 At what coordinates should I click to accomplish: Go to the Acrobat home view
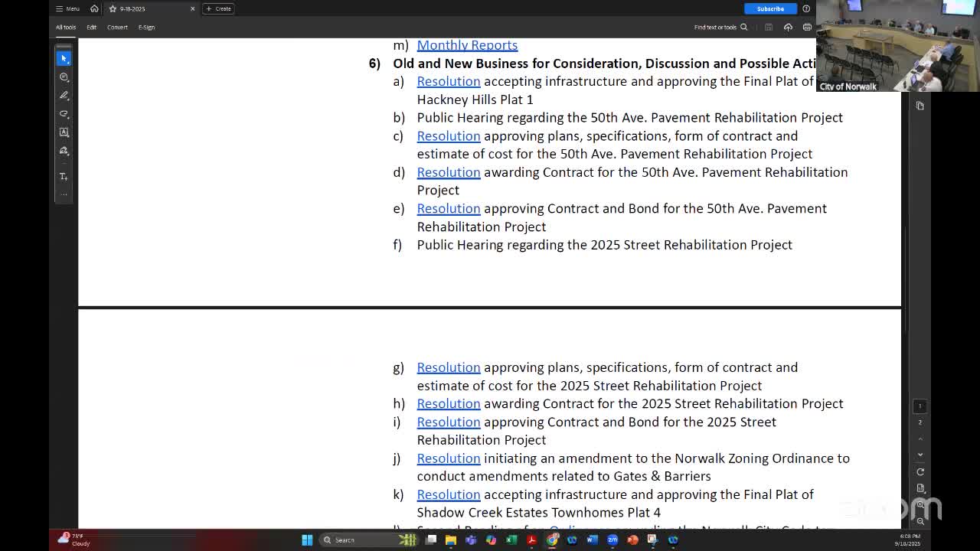pyautogui.click(x=94, y=8)
